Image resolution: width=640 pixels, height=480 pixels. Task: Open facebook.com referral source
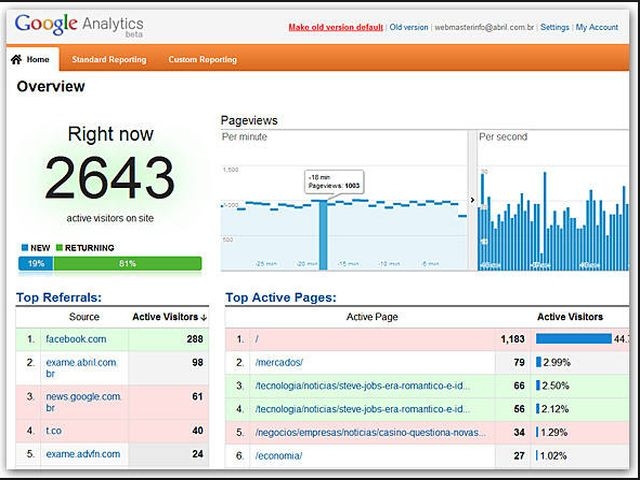click(x=76, y=339)
